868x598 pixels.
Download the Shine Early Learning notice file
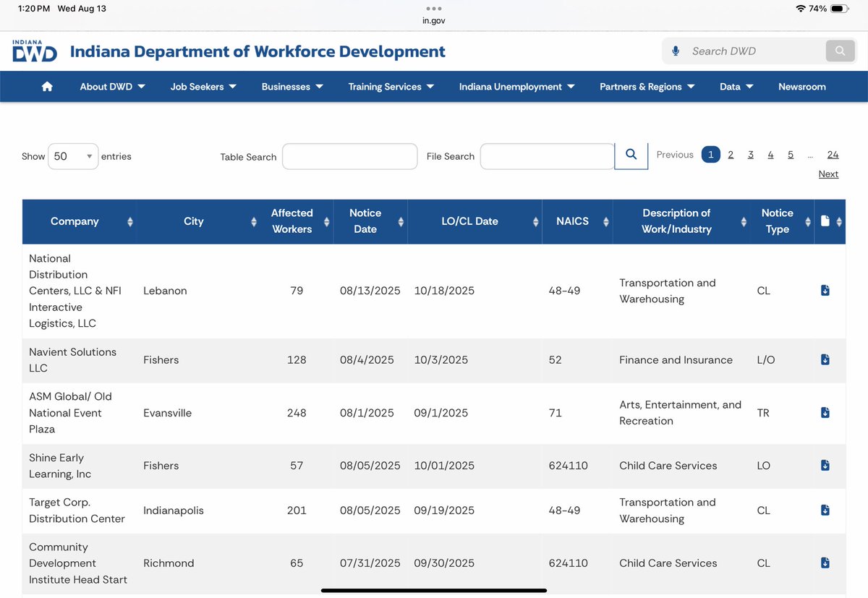[x=825, y=465]
